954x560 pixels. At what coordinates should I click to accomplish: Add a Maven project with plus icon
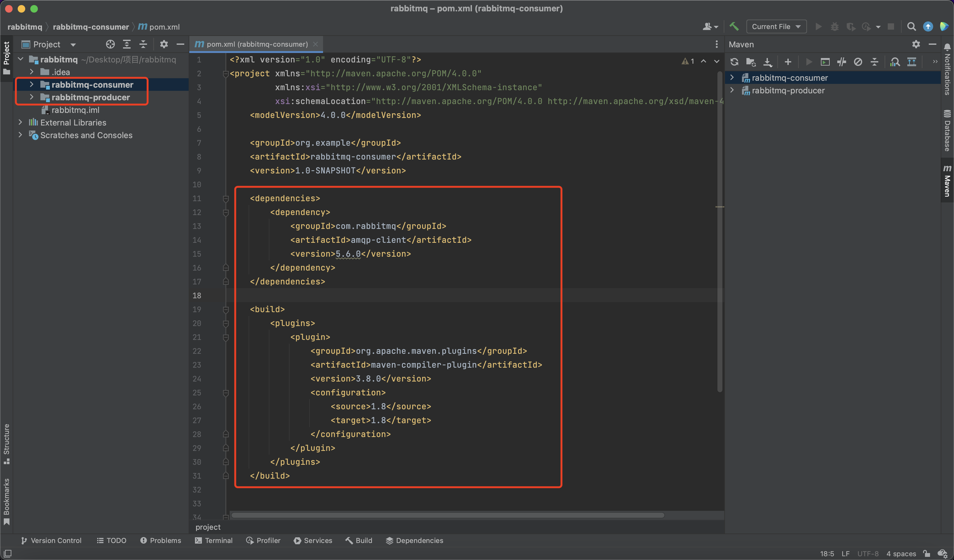coord(788,62)
